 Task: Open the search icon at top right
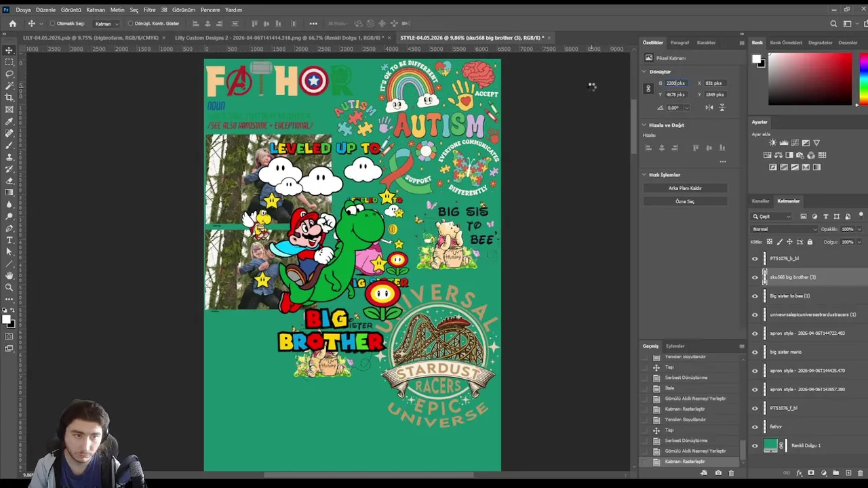[x=835, y=24]
